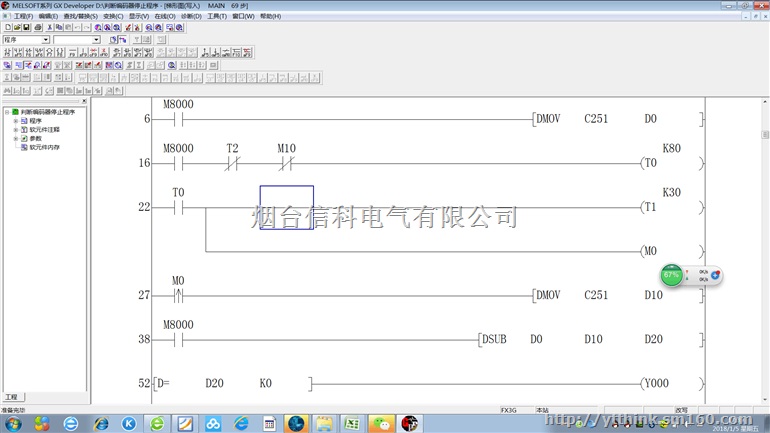770x433 pixels.
Task: Click DSUB D0 D10 D20 instruction
Action: [x=591, y=339]
